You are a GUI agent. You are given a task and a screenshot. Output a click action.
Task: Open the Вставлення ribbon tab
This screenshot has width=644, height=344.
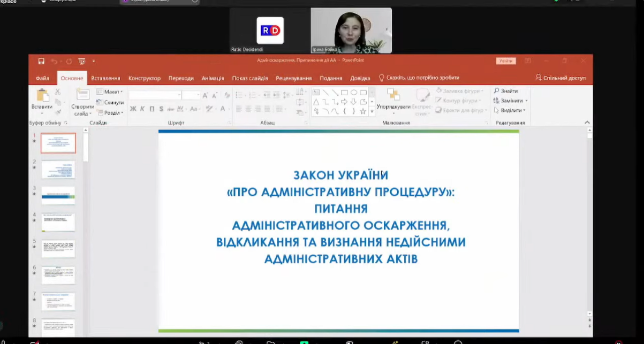pyautogui.click(x=105, y=78)
